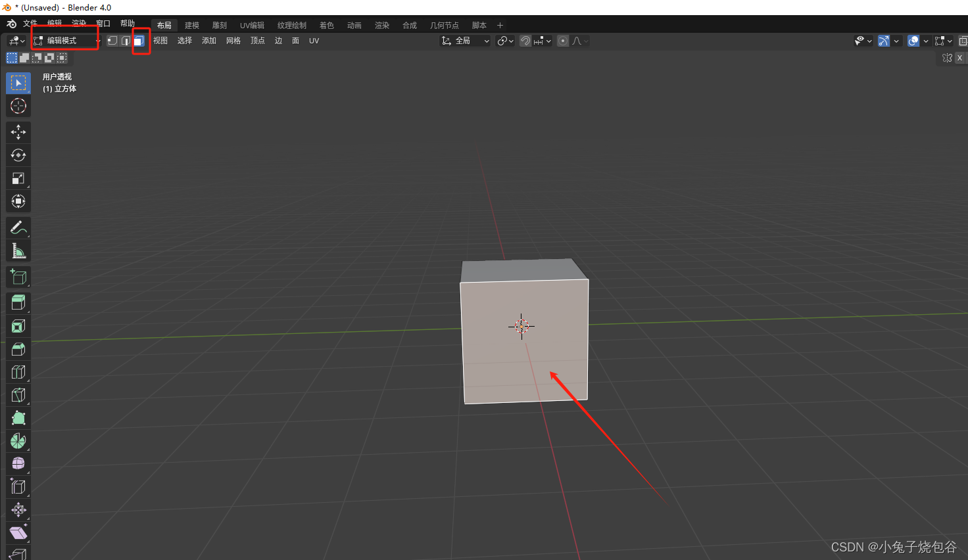Enable face select mode

click(139, 41)
